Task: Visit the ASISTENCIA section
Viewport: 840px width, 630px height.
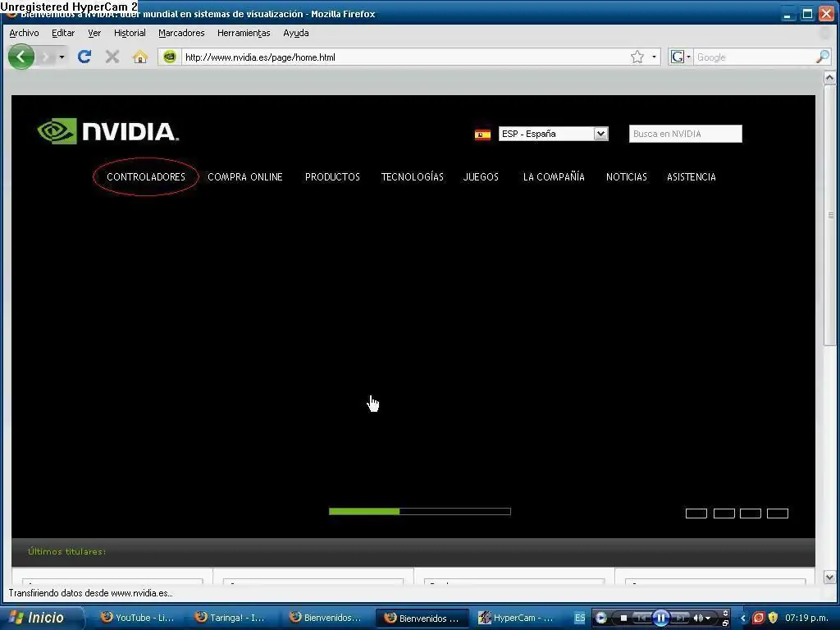Action: 691,176
